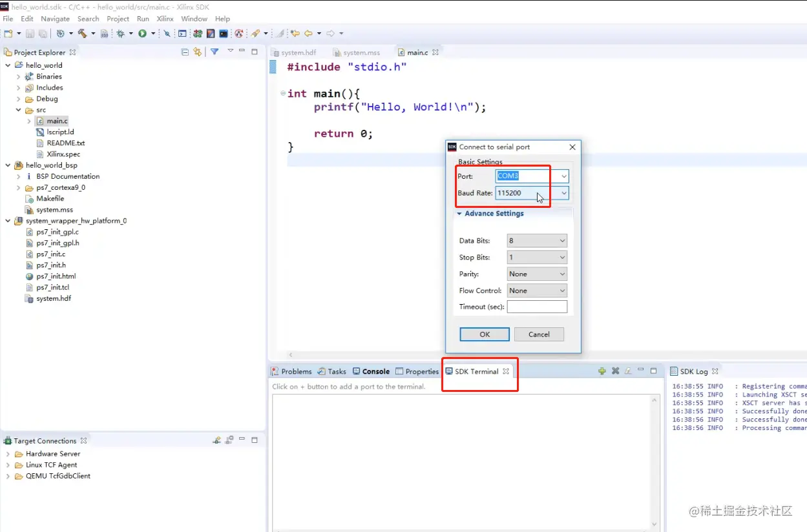Viewport: 807px width, 532px height.
Task: Select ps7_init.tcl in the project tree
Action: pos(52,287)
